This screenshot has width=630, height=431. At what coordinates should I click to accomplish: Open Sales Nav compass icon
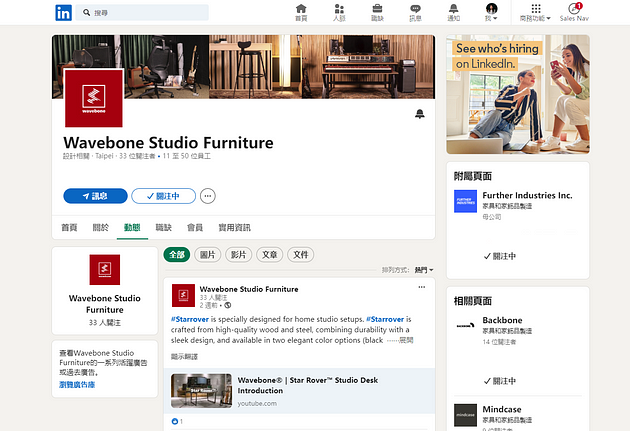click(x=574, y=12)
